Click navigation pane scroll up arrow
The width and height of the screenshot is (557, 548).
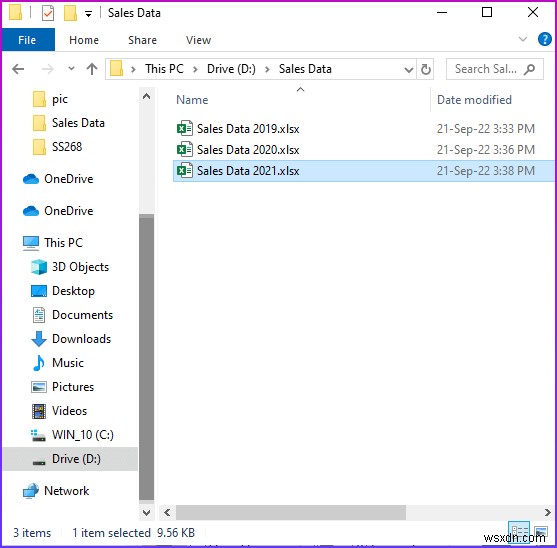click(x=146, y=96)
